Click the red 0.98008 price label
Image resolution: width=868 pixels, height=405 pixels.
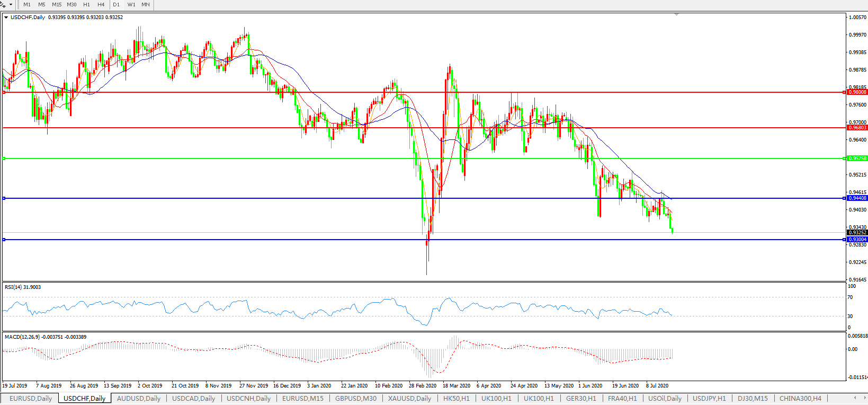pos(857,92)
